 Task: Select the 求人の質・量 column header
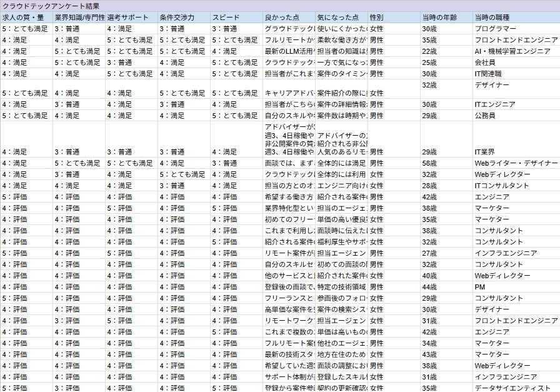[x=25, y=18]
